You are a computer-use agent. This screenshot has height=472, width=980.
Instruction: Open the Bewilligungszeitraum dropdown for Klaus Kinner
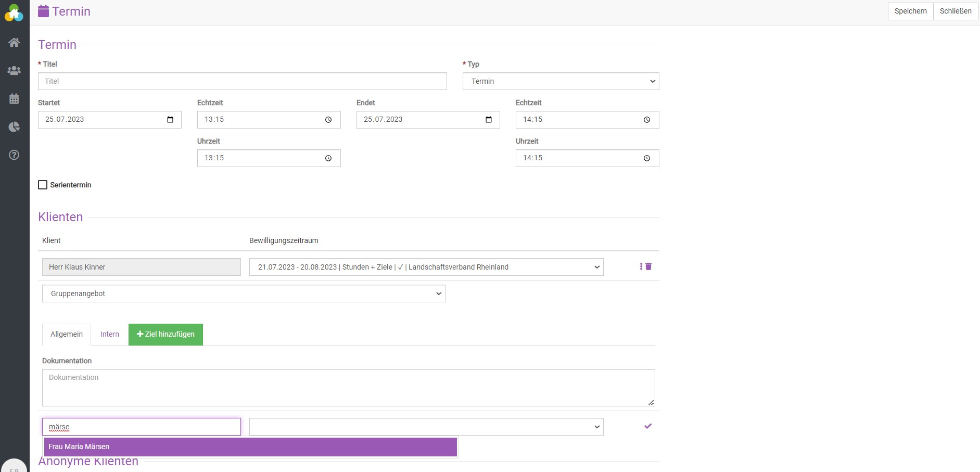[x=426, y=267]
